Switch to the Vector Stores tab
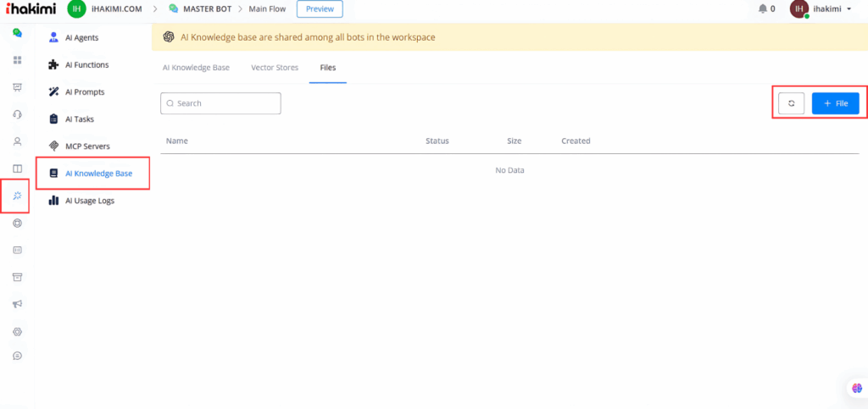Viewport: 868px width, 409px height. pyautogui.click(x=275, y=68)
